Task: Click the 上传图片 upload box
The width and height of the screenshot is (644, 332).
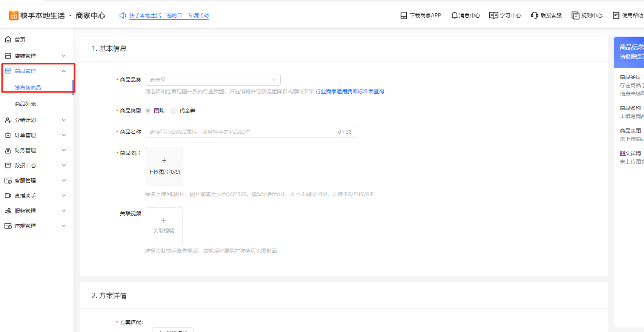Action: (164, 166)
